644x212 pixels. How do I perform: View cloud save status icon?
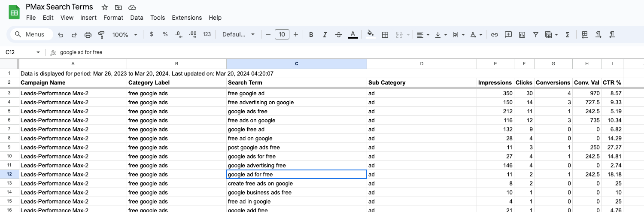click(x=132, y=7)
